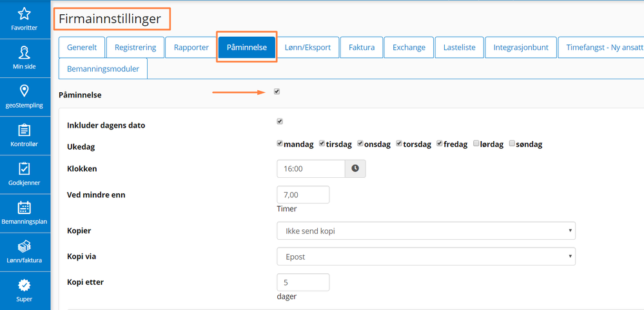Image resolution: width=644 pixels, height=310 pixels.
Task: Uncheck the onsdag weekday checkbox
Action: pos(360,144)
